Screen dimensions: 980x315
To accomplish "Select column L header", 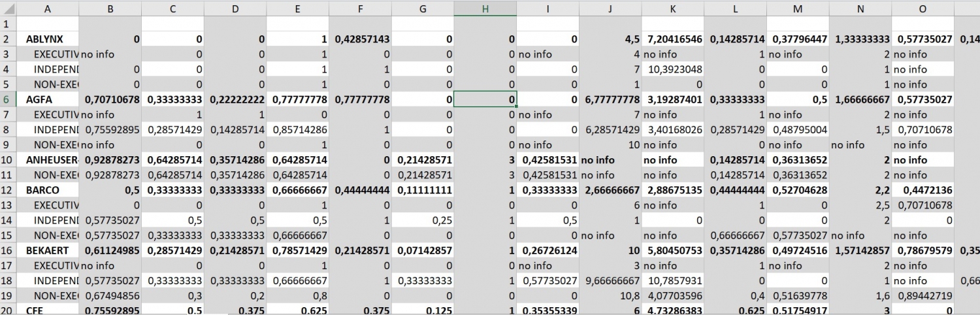I will [736, 9].
